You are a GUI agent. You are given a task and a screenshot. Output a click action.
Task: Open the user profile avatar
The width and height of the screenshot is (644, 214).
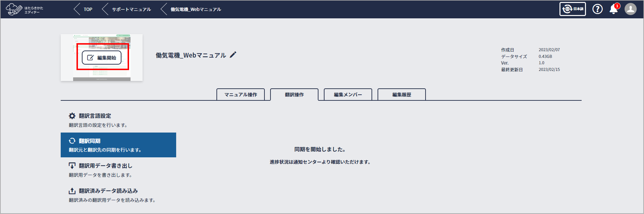[x=630, y=9]
